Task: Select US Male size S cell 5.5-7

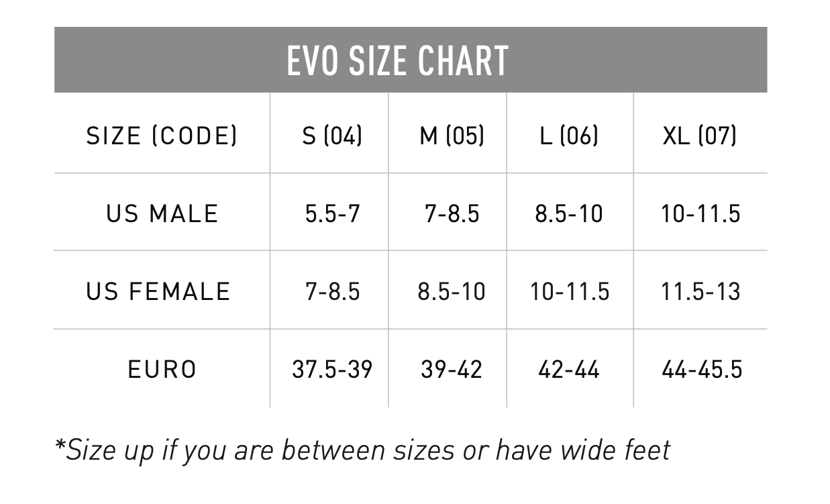Action: (332, 214)
